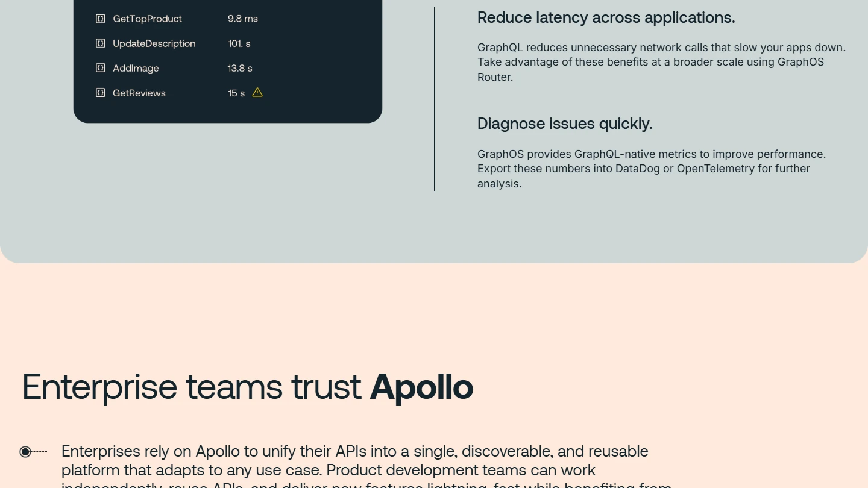Select the GetTopProduct operation name
Viewport: 868px width, 488px height.
coord(147,19)
